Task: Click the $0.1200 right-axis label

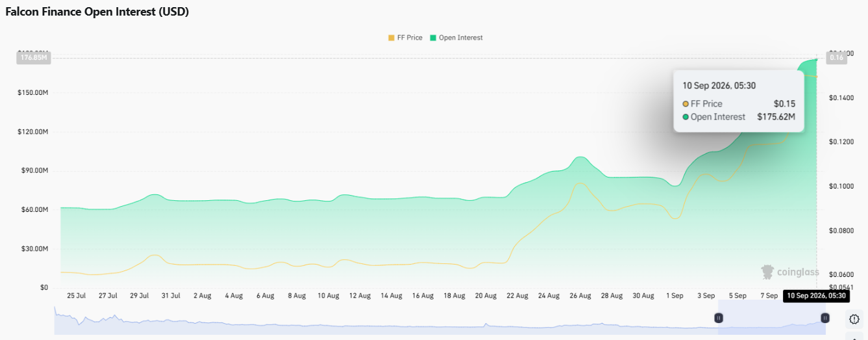Action: tap(841, 142)
